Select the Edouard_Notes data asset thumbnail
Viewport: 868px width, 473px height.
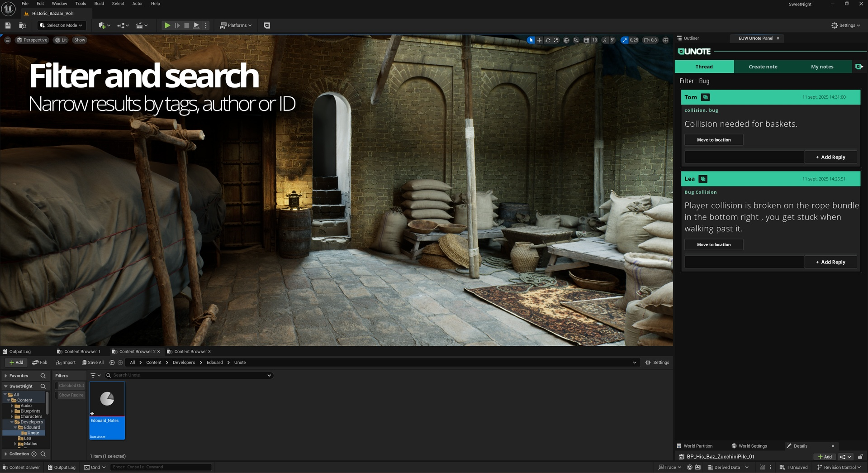click(x=107, y=399)
